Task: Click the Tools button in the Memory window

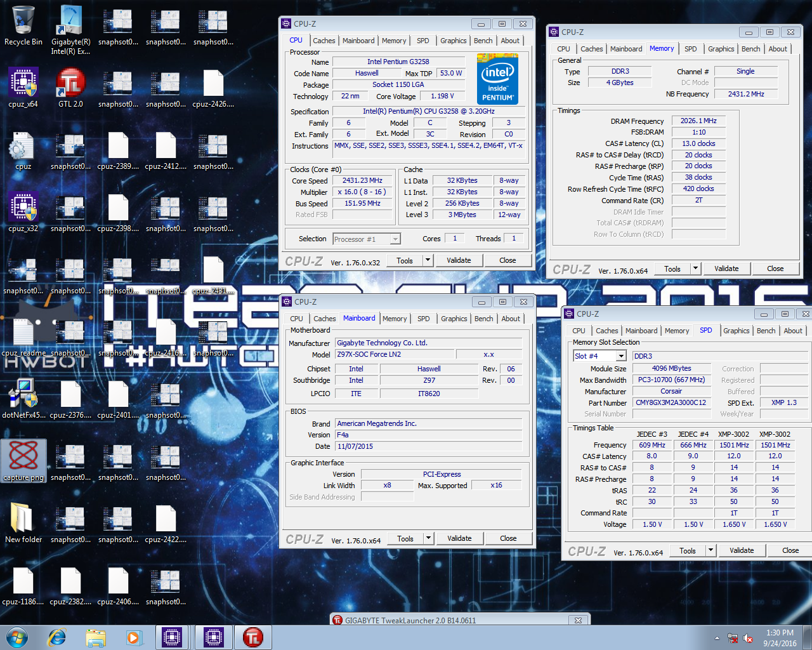Action: pyautogui.click(x=672, y=269)
